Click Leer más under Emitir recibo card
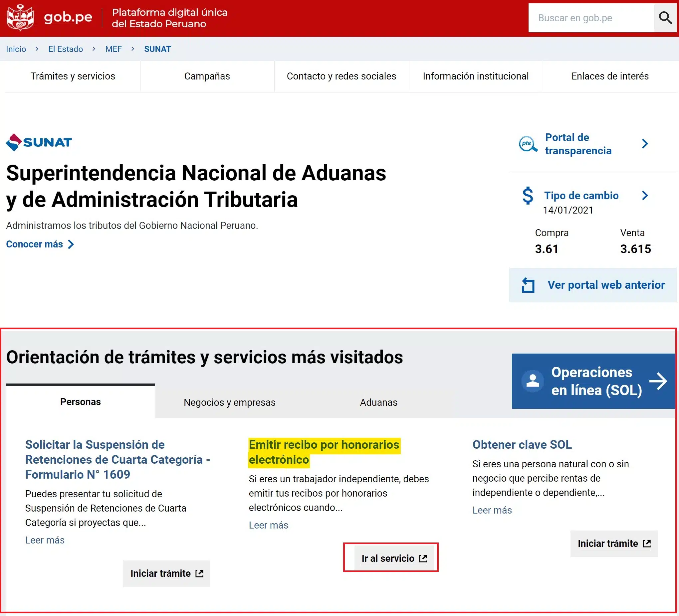Screen dimensions: 679x616 [268, 526]
